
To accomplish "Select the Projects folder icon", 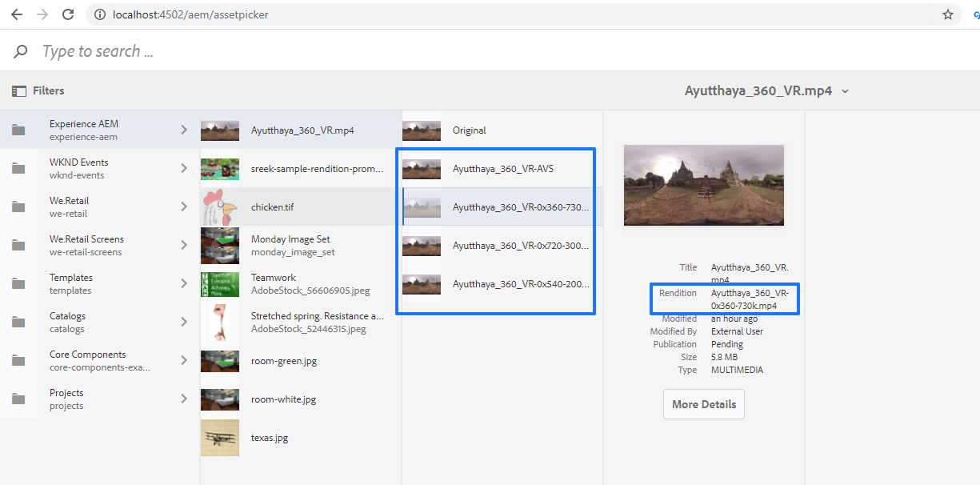I will (18, 399).
